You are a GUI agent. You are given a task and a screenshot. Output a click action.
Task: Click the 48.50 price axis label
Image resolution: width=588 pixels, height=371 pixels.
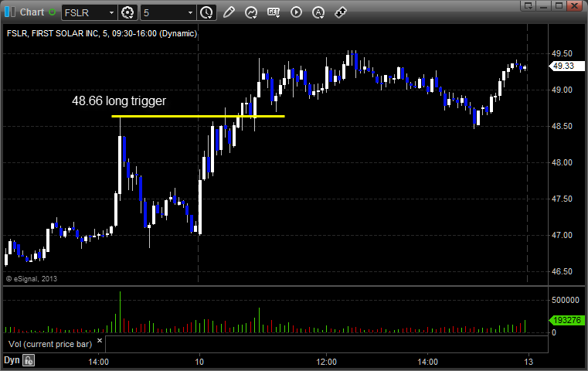point(562,127)
